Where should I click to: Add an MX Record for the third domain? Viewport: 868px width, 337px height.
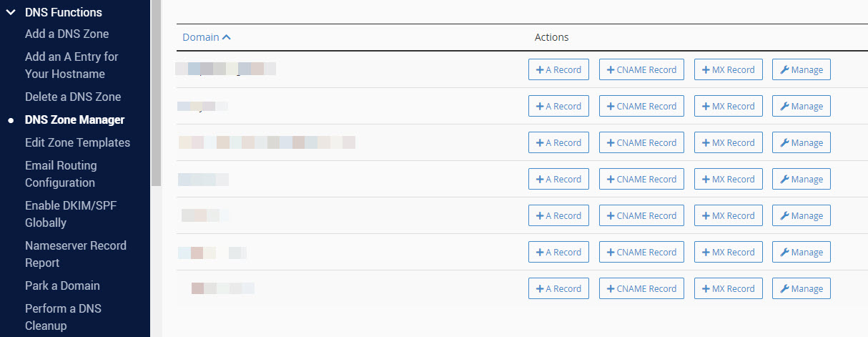pyautogui.click(x=728, y=142)
